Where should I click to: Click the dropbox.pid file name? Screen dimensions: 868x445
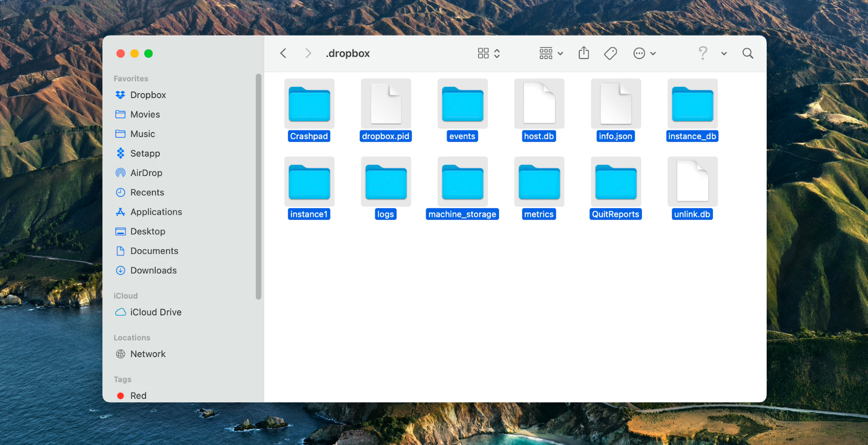[x=386, y=136]
